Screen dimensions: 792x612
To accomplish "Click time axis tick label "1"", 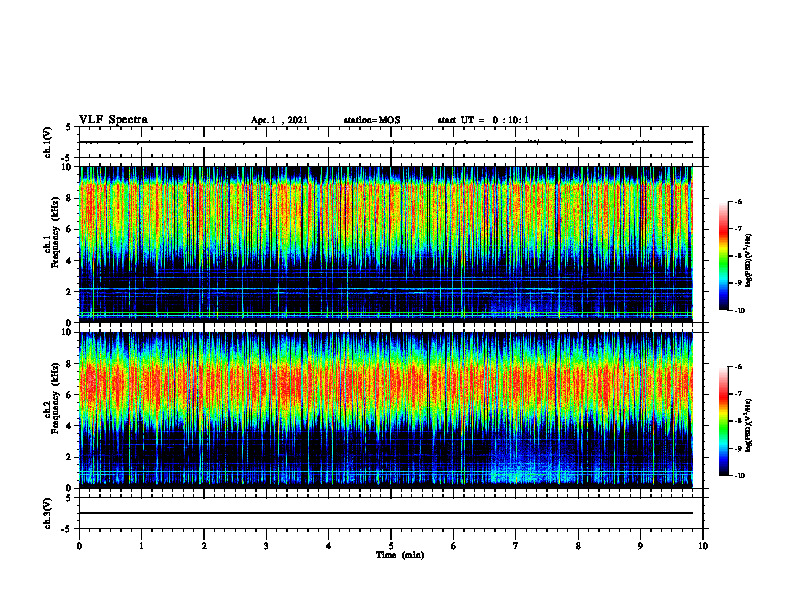I will (x=141, y=546).
